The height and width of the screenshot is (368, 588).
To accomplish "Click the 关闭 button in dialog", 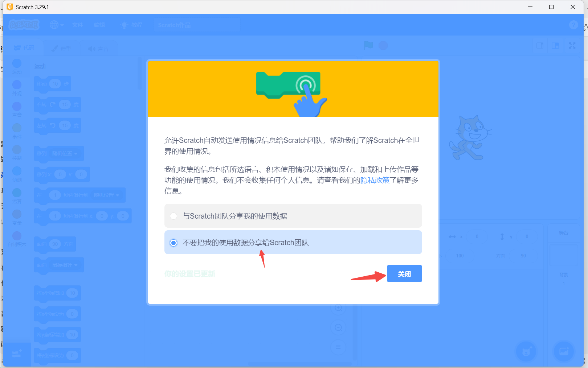I will pyautogui.click(x=404, y=274).
